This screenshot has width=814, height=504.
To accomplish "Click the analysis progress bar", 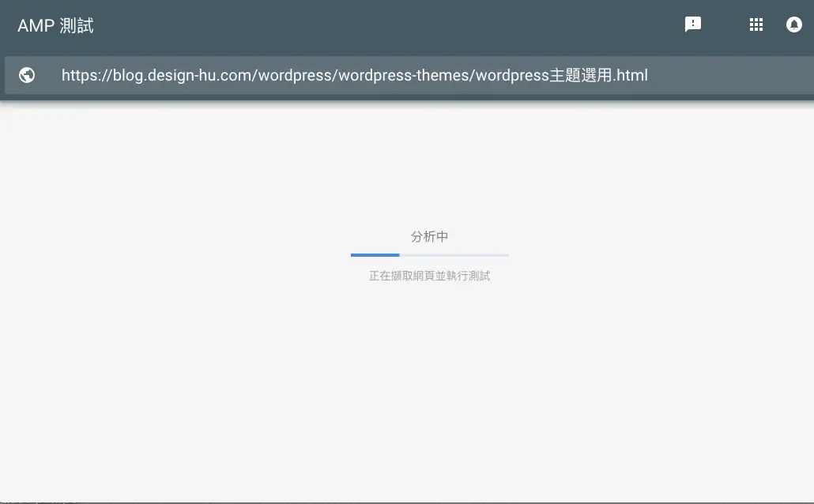I will 430,255.
